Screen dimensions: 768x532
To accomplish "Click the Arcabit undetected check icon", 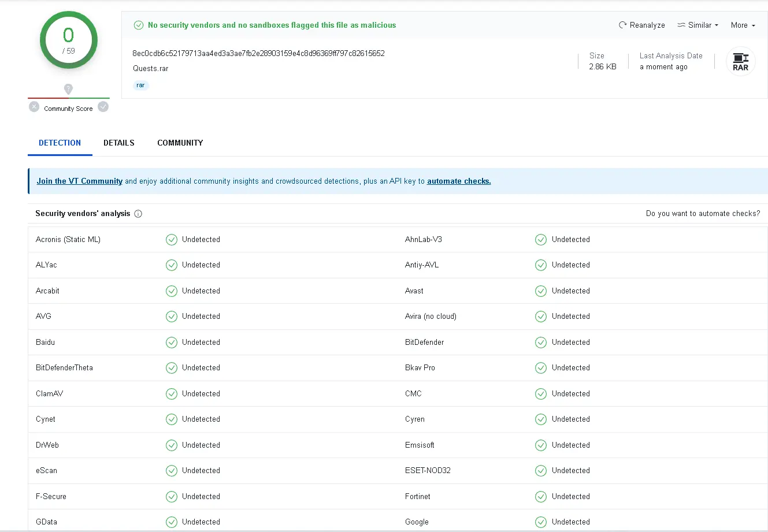I will tap(172, 291).
